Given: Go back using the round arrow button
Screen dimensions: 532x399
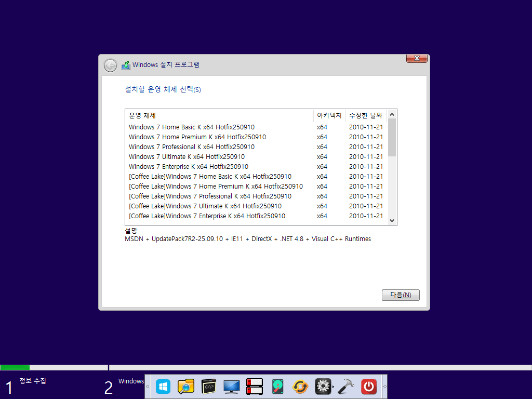Looking at the screenshot, I should point(110,65).
